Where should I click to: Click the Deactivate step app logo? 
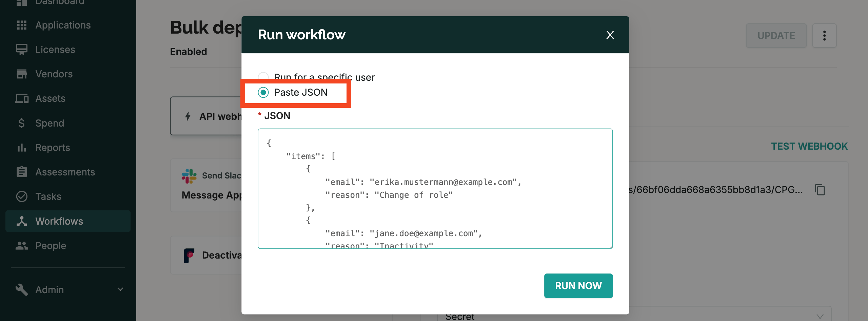coord(189,256)
